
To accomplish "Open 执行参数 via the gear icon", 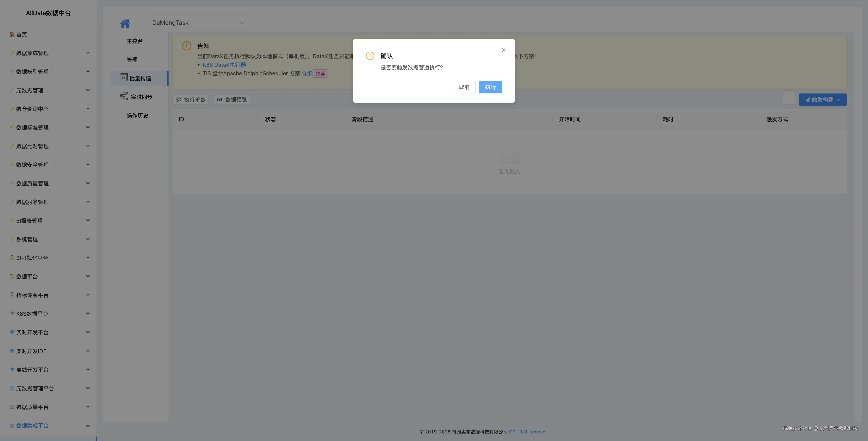I will [178, 99].
